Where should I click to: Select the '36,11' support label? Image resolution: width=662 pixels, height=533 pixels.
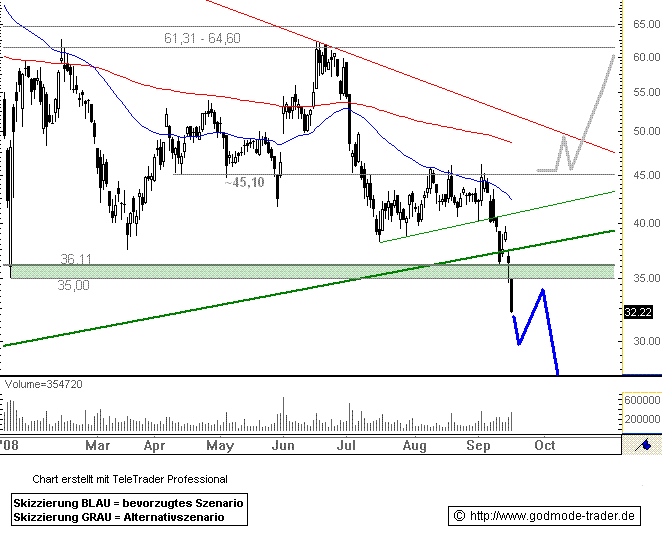(76, 259)
